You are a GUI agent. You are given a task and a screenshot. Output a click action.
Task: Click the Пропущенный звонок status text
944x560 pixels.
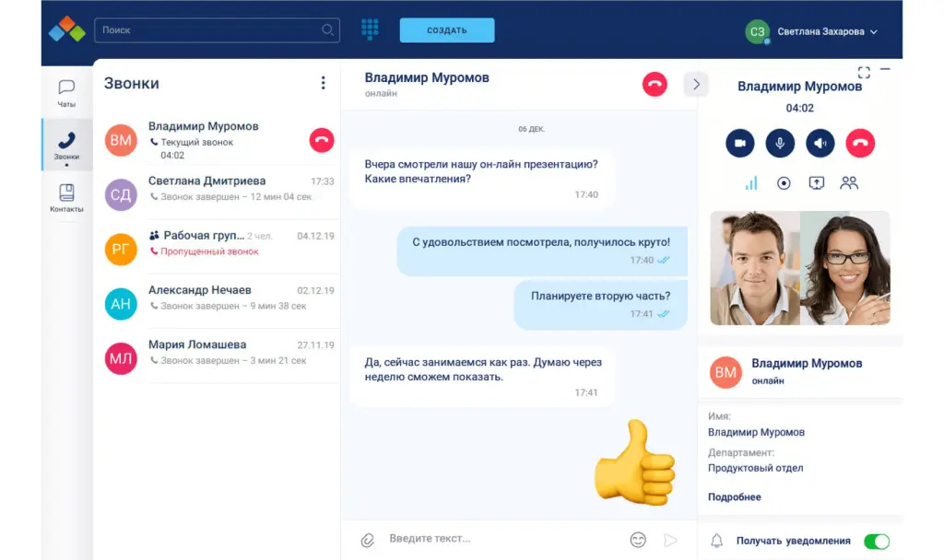209,251
